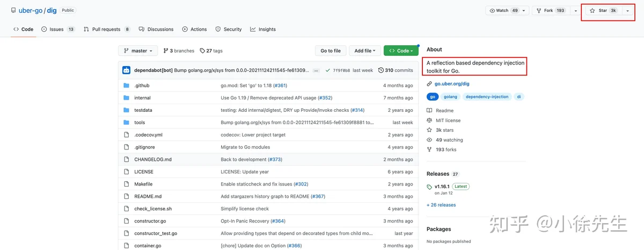Open pull request #361 link
The image size is (644, 250).
pyautogui.click(x=280, y=85)
